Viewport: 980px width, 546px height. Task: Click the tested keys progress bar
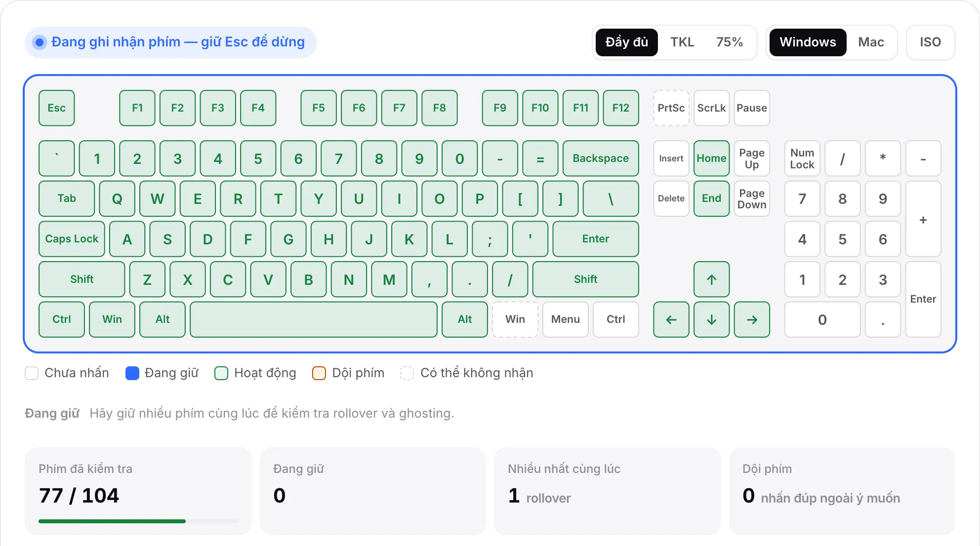138,521
